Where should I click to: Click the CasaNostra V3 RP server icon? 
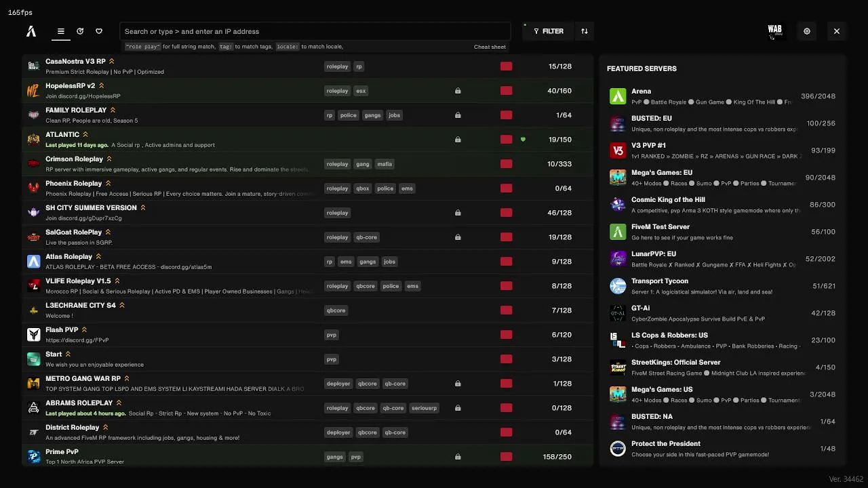[x=33, y=66]
